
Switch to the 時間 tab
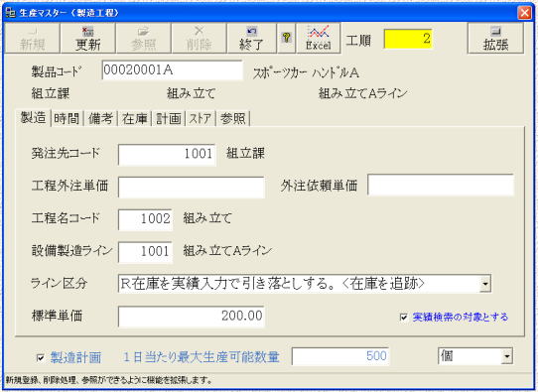pyautogui.click(x=67, y=119)
